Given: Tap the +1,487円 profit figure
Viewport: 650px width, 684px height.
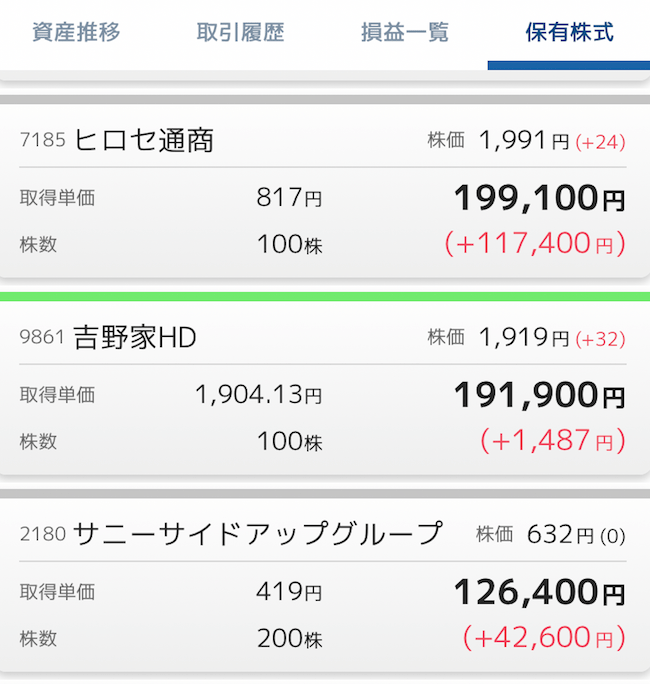Looking at the screenshot, I should point(553,440).
